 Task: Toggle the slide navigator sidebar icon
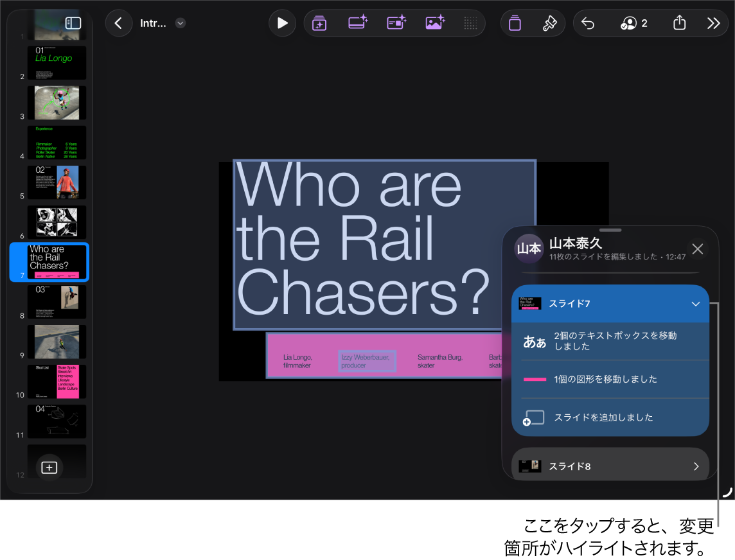pos(73,23)
